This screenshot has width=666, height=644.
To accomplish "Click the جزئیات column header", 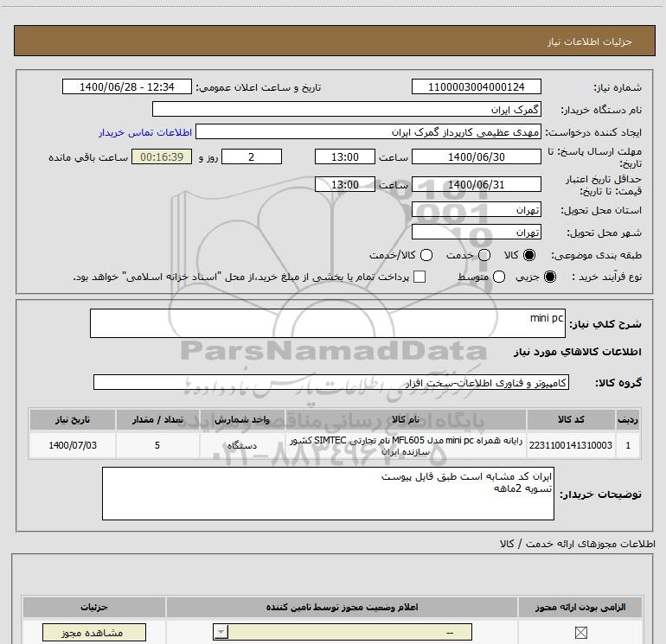I will coord(94,608).
